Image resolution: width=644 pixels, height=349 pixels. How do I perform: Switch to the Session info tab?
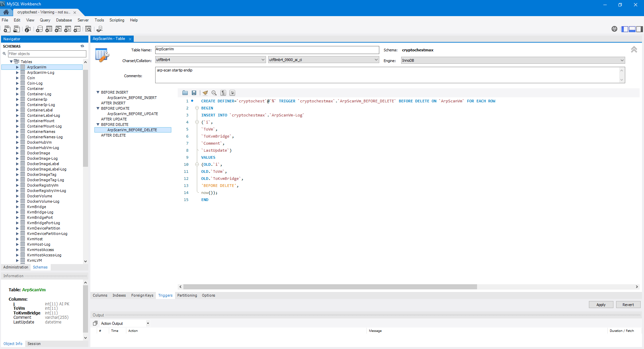[x=34, y=344]
